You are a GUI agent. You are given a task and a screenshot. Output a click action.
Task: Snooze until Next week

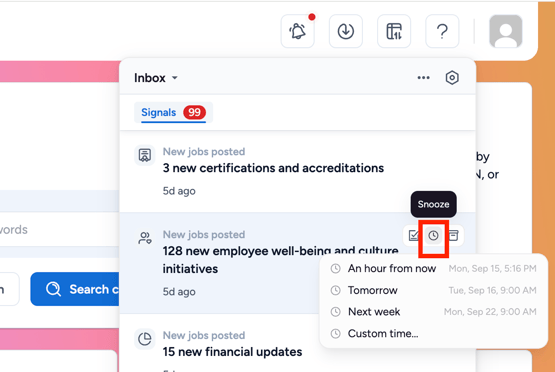click(433, 312)
